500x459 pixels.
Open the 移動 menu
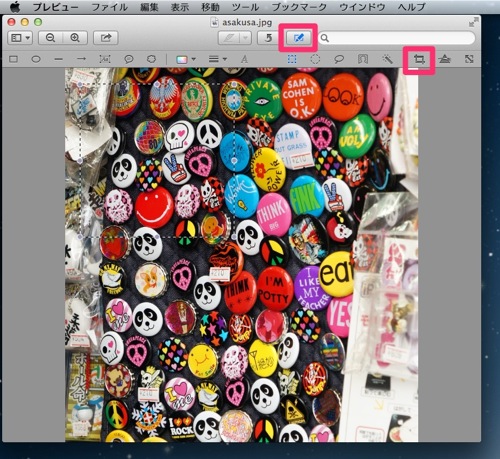[x=210, y=7]
